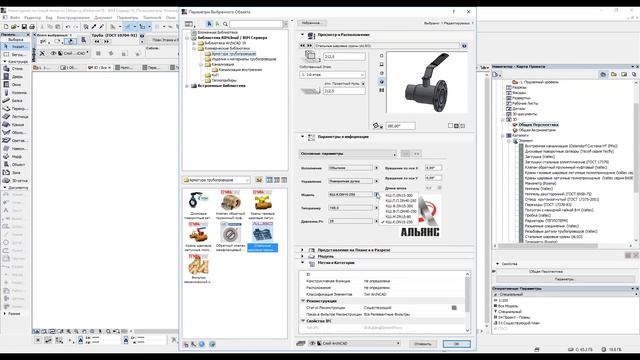The width and height of the screenshot is (640, 360).
Task: Collapse the Параметры и информация section
Action: [302, 137]
